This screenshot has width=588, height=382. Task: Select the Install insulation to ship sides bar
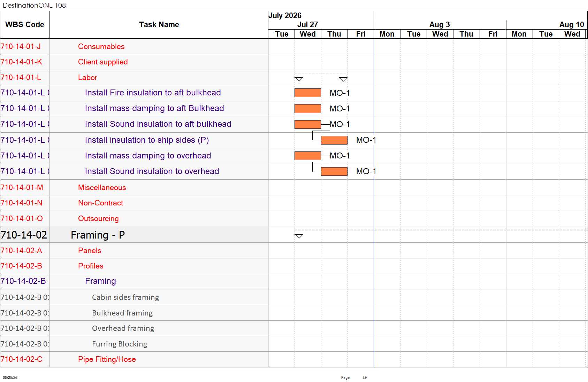coord(334,140)
